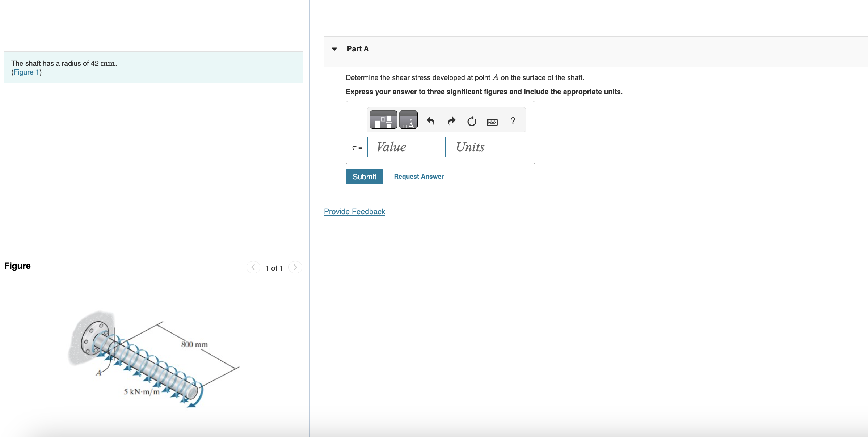Open the Greek symbols palette
868x437 pixels.
[x=408, y=120]
